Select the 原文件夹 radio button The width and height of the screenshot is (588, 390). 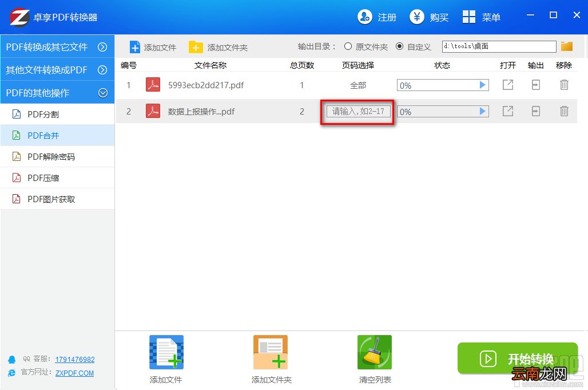(348, 46)
